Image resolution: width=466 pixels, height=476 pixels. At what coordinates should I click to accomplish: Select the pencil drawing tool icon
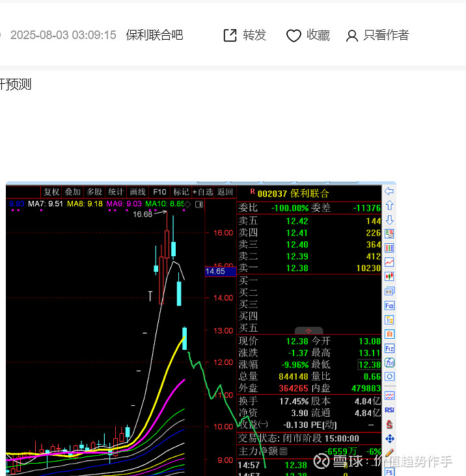(389, 453)
